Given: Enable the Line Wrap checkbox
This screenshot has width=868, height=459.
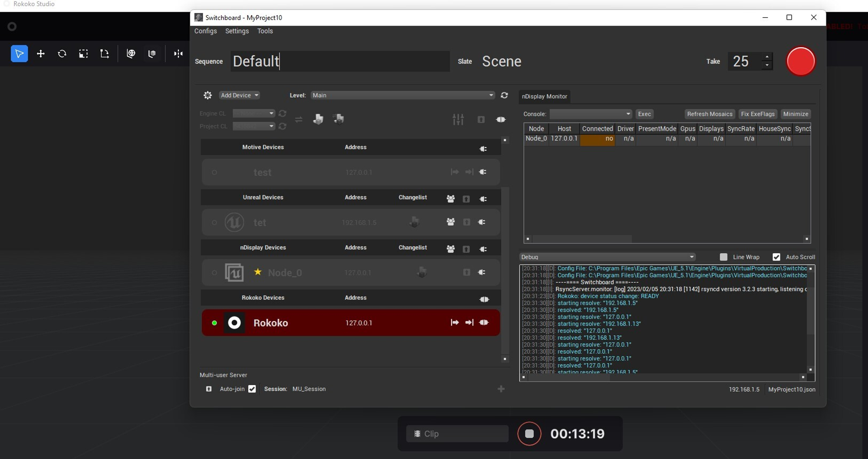Looking at the screenshot, I should click(723, 257).
